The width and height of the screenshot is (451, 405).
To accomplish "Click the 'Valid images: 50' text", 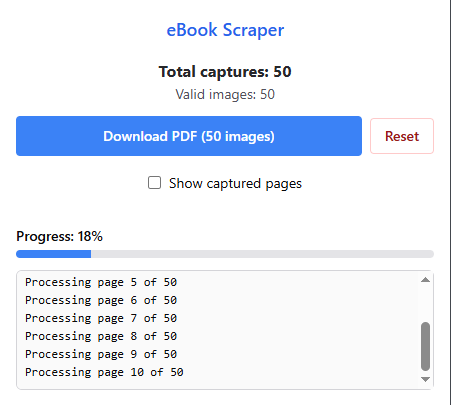I will click(x=225, y=94).
